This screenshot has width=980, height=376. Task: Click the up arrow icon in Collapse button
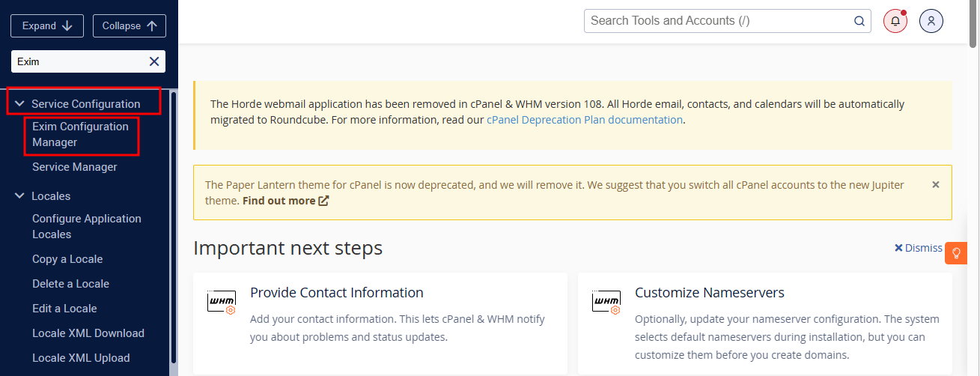(152, 25)
